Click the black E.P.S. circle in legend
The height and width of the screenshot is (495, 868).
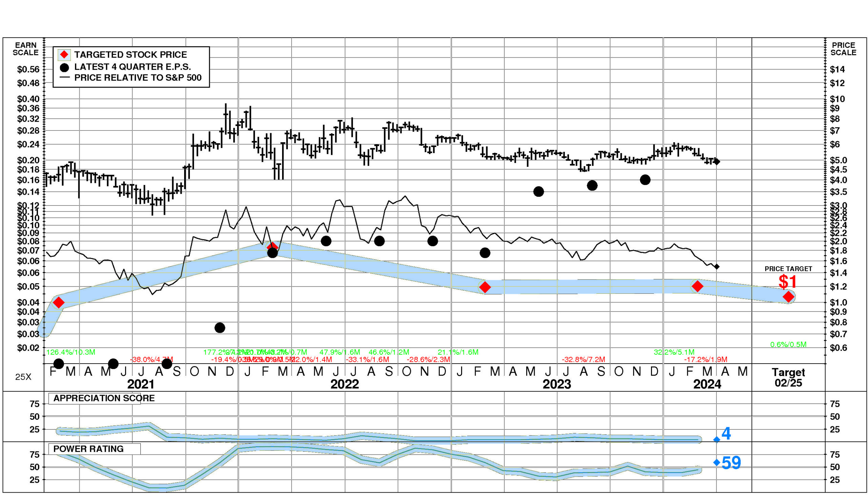pos(64,67)
